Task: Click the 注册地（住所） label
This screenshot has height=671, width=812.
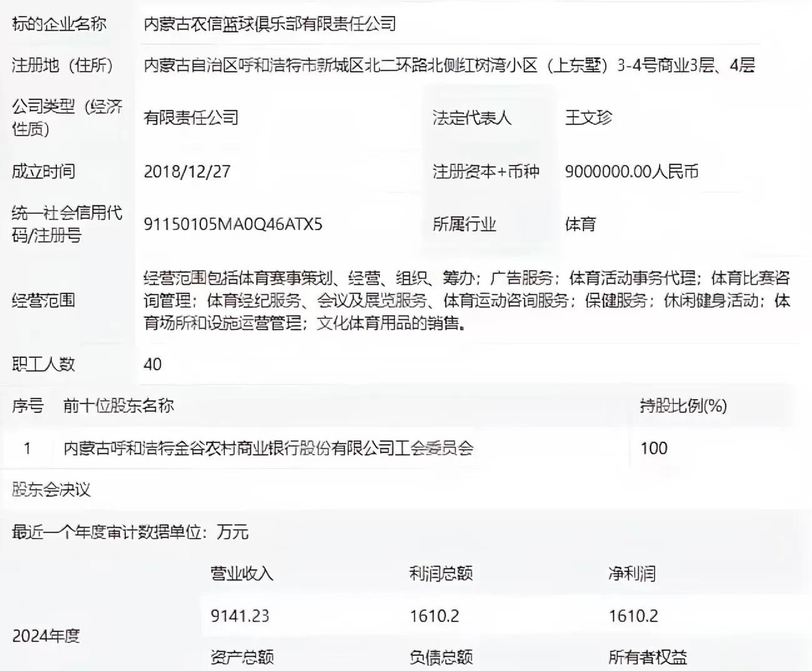Action: (63, 65)
